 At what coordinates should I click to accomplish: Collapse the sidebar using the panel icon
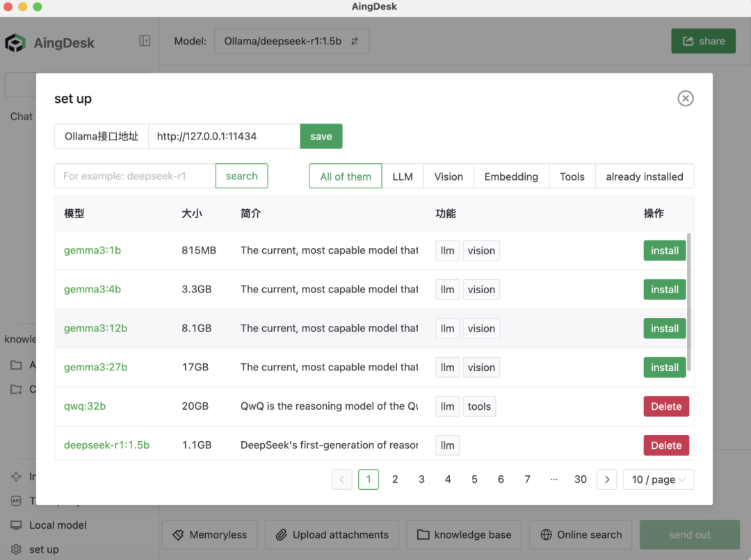coord(145,41)
